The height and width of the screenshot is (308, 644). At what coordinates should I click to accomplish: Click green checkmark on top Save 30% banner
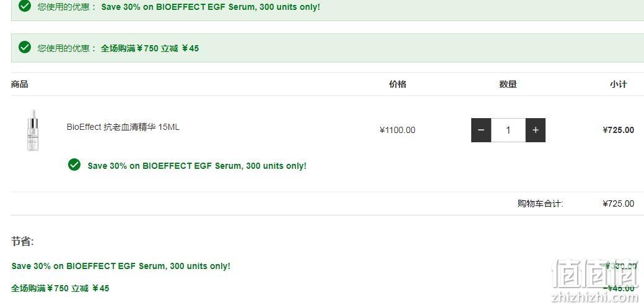point(25,6)
